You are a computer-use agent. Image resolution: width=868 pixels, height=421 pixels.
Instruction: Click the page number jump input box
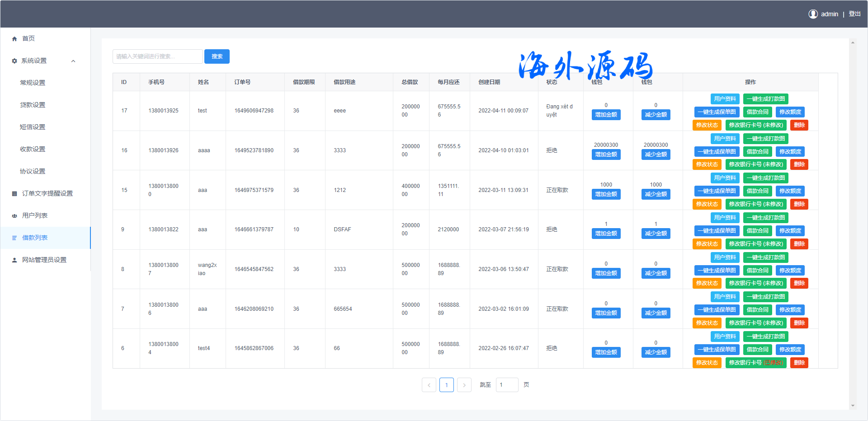[x=507, y=385]
